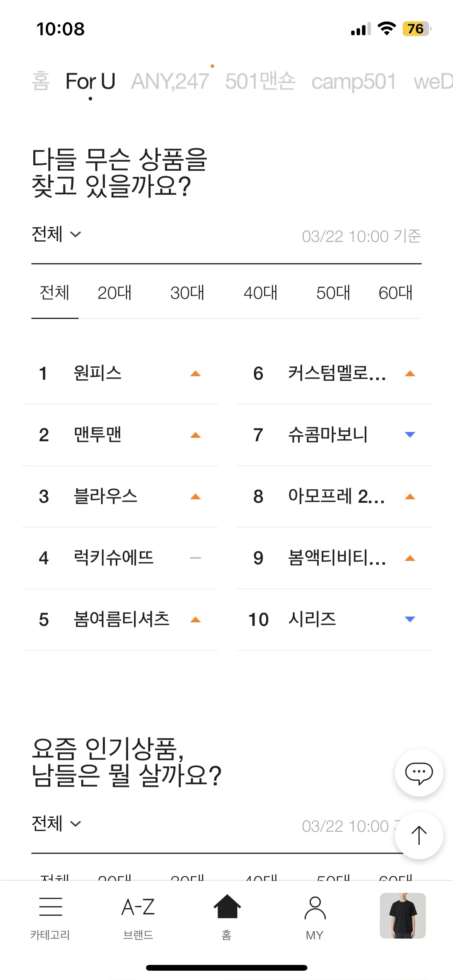Expand the 전체 dropdown under search trends
The image size is (453, 980).
click(x=57, y=234)
